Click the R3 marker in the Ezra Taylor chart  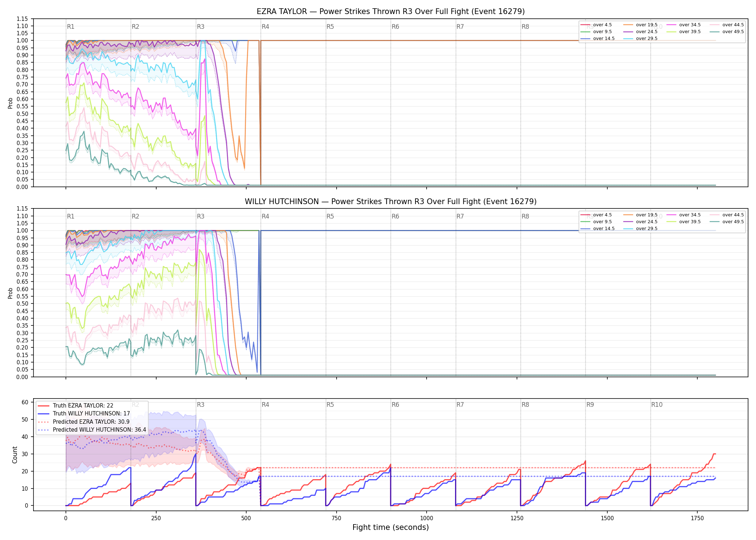pos(201,27)
